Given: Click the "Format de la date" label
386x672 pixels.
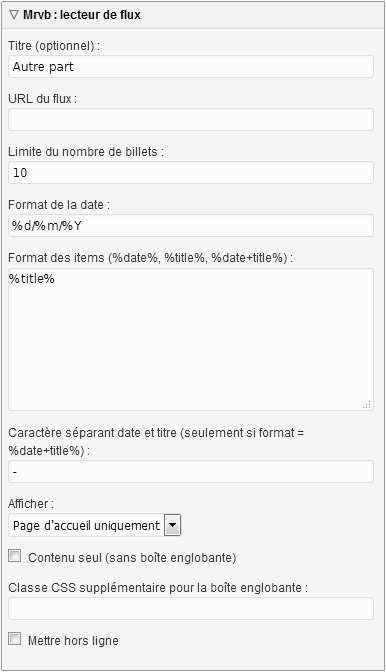Looking at the screenshot, I should coord(59,205).
